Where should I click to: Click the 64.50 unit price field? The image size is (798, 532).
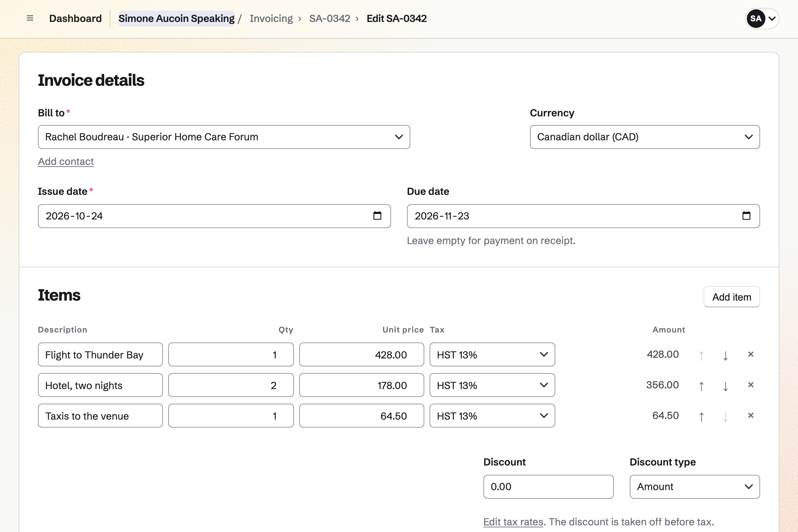[361, 416]
